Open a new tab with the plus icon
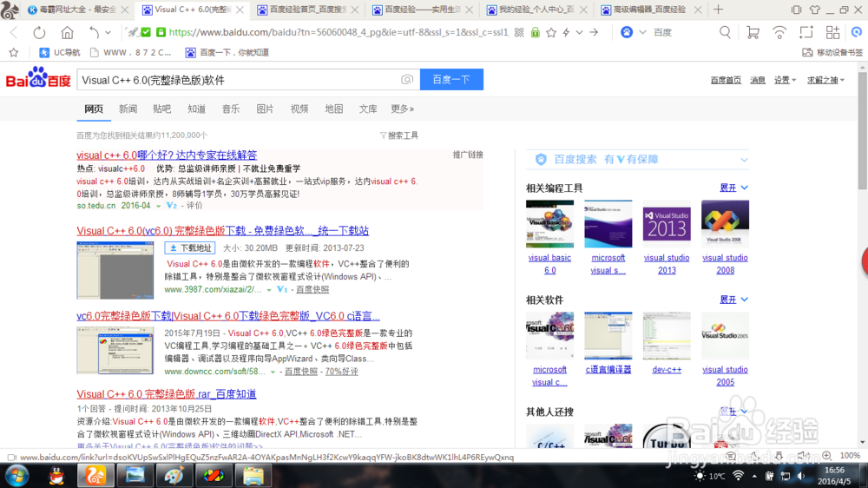This screenshot has width=868, height=488. coord(719,10)
